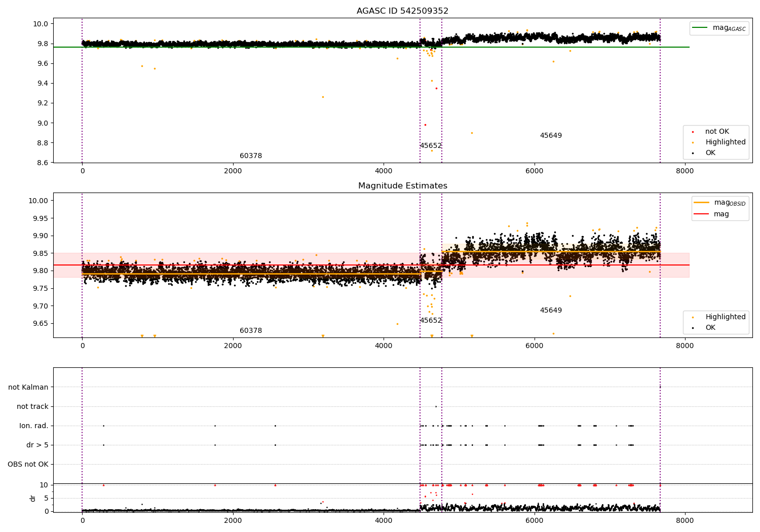Click the 'not track' axis label
This screenshot has width=760, height=532.
pos(32,407)
